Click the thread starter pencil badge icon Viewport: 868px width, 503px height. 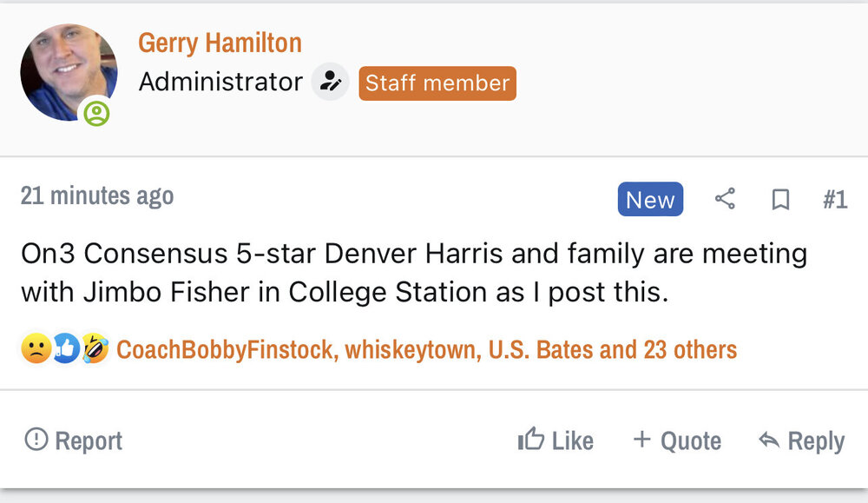tap(330, 83)
